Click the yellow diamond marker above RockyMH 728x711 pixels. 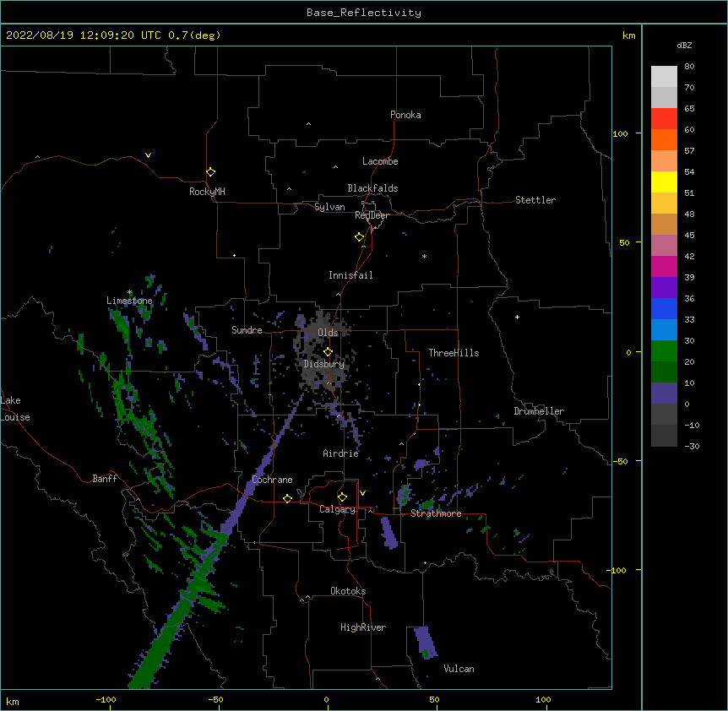[x=210, y=172]
